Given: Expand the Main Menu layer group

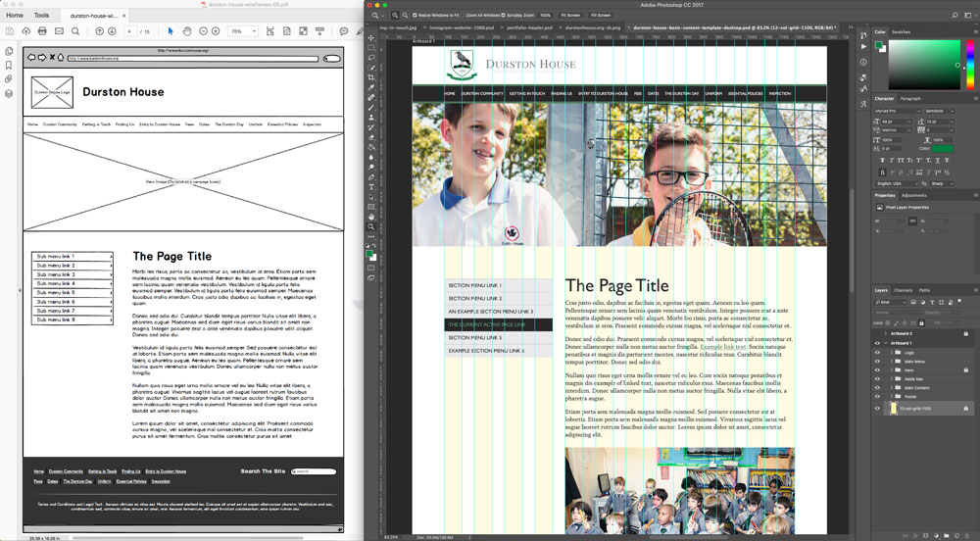Looking at the screenshot, I should tap(891, 361).
